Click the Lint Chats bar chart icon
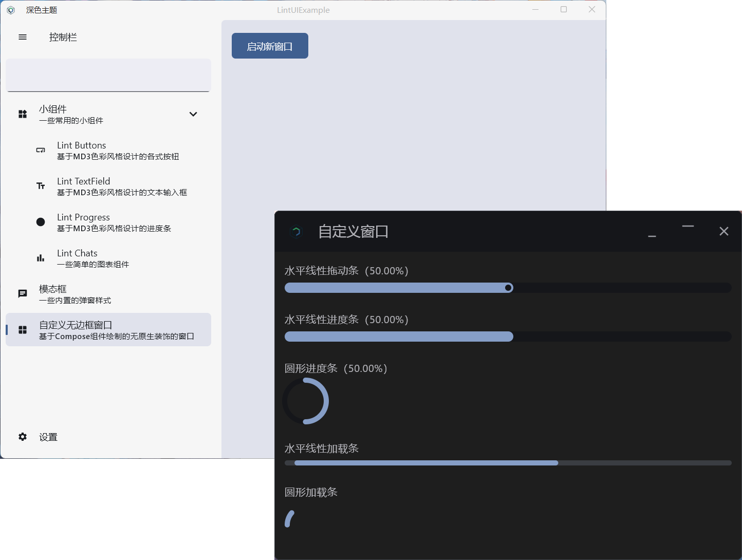Viewport: 742px width, 560px height. [x=41, y=258]
